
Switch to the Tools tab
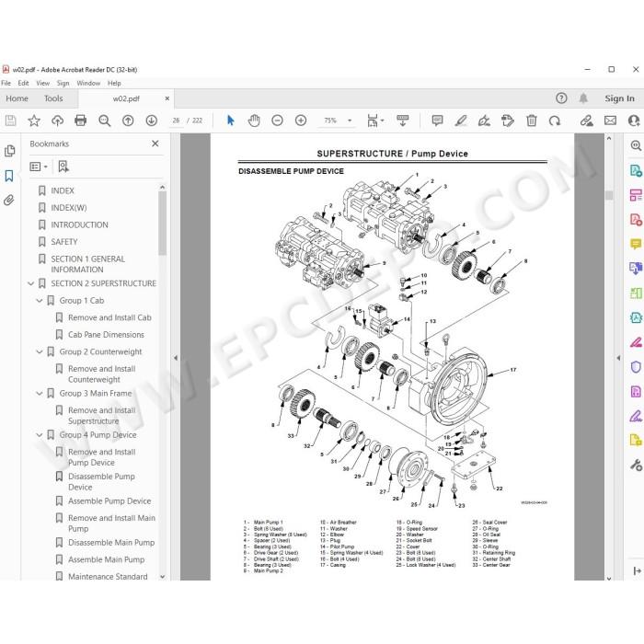coord(53,98)
